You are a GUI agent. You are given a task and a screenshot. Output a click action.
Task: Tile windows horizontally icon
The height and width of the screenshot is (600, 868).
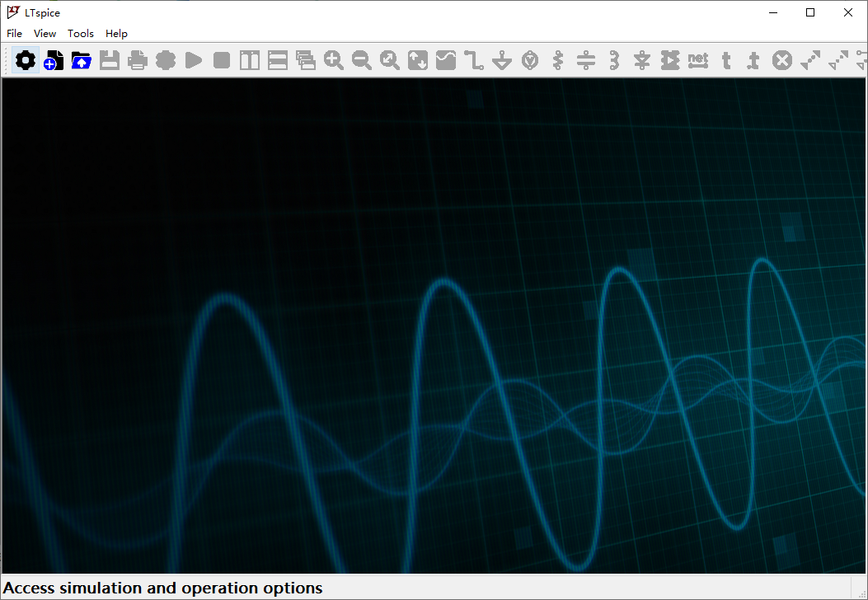click(x=278, y=60)
